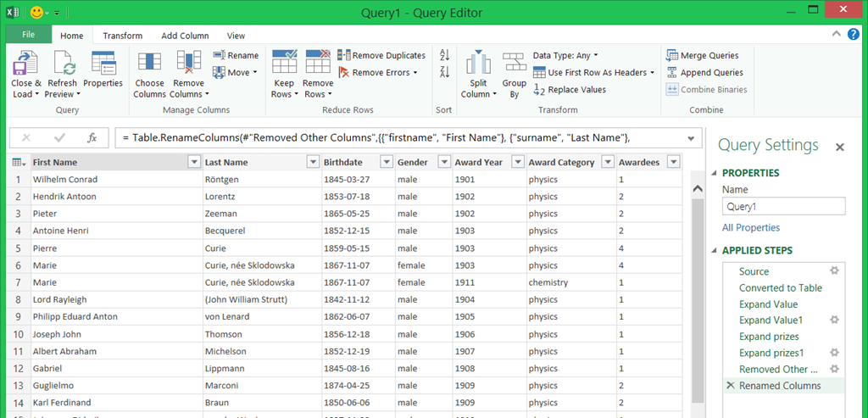Click the Sort Ascending icon
The width and height of the screenshot is (868, 418).
point(444,55)
